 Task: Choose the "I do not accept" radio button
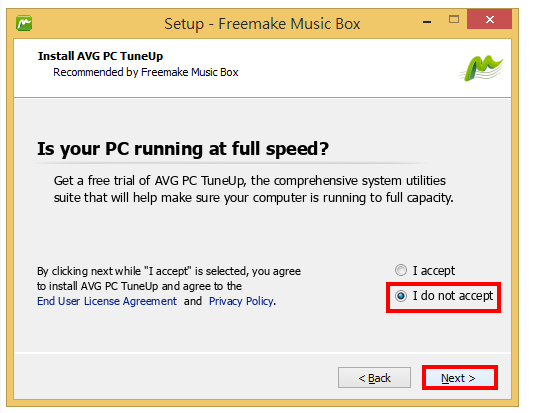pos(401,296)
